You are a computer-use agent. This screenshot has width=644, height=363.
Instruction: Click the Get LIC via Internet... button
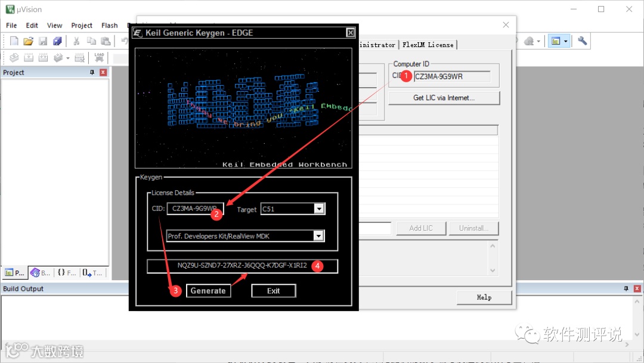pos(444,98)
